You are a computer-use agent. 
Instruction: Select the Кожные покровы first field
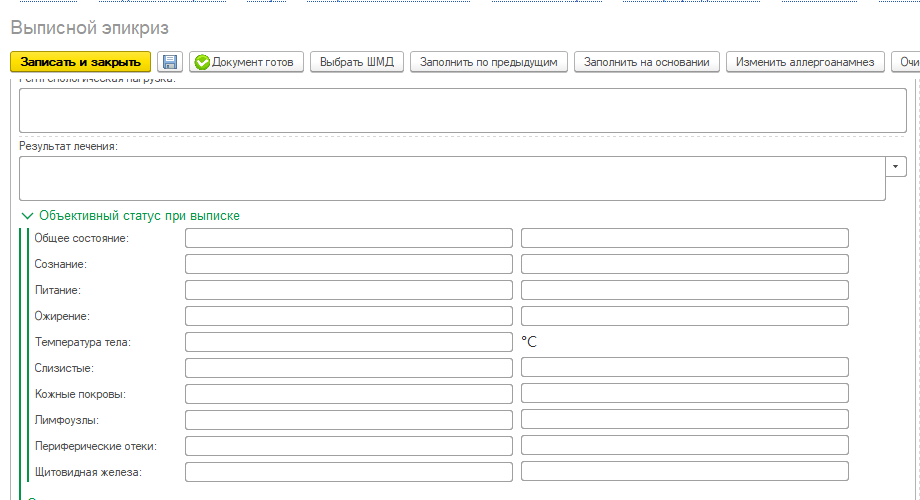[348, 394]
